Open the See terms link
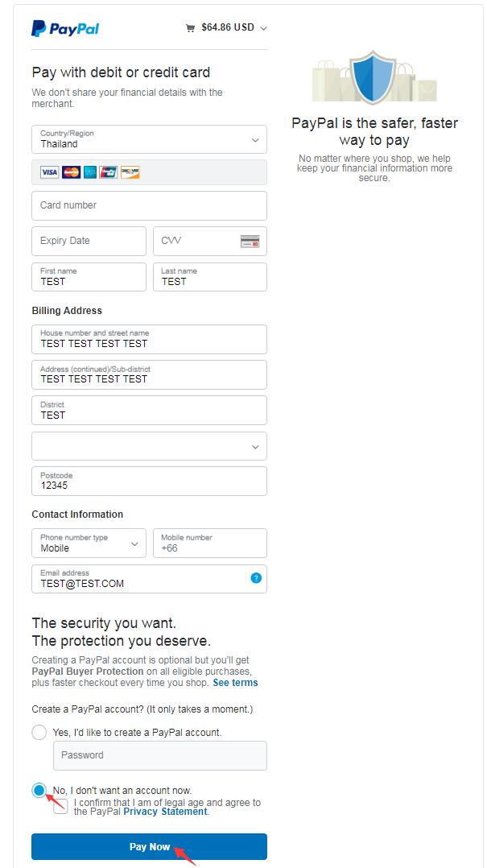Screen dimensions: 487x868 pos(235,683)
